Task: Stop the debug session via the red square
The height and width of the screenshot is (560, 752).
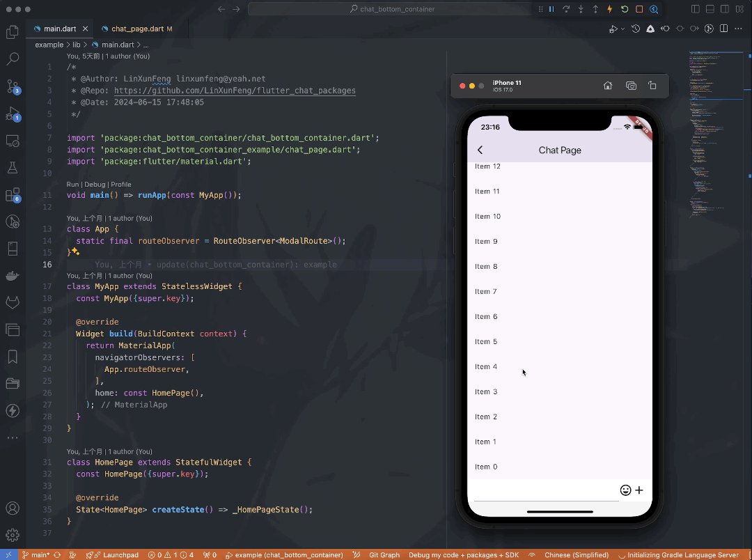Action: [x=639, y=9]
